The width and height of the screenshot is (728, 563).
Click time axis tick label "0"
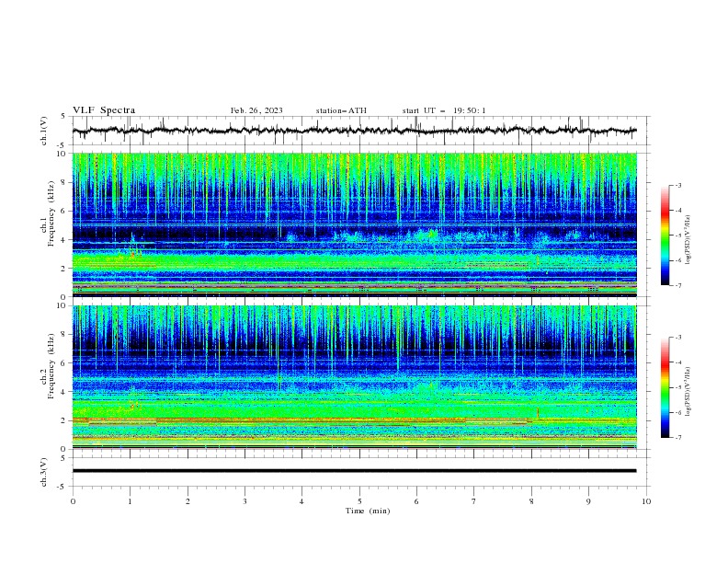(x=73, y=501)
